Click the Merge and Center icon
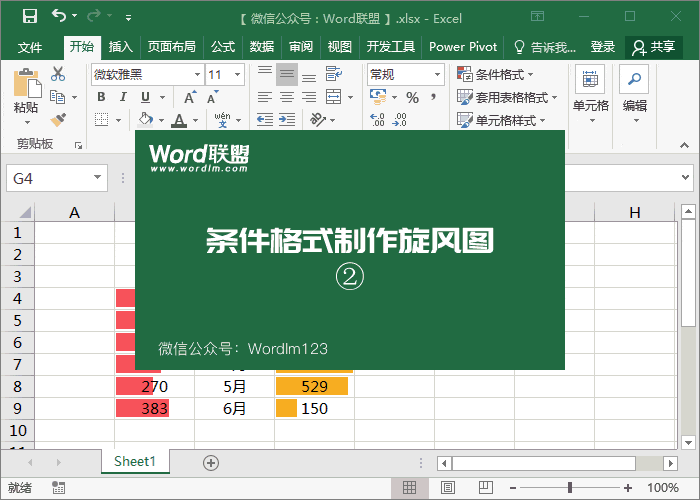 333,97
